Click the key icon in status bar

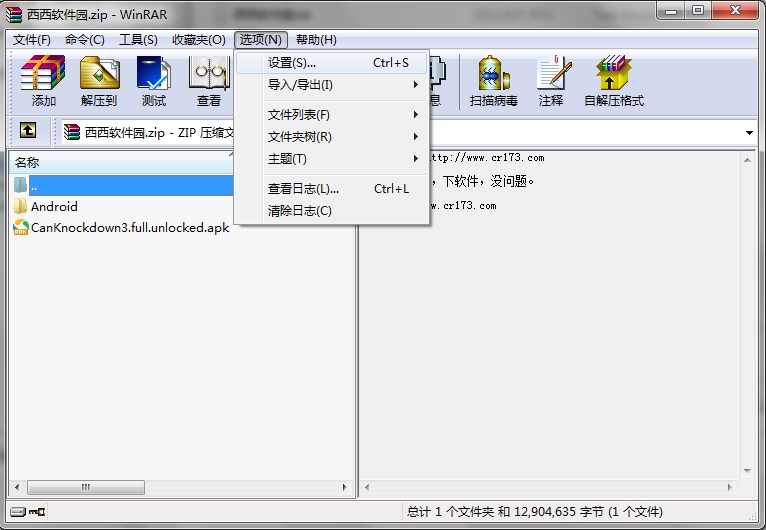point(37,511)
